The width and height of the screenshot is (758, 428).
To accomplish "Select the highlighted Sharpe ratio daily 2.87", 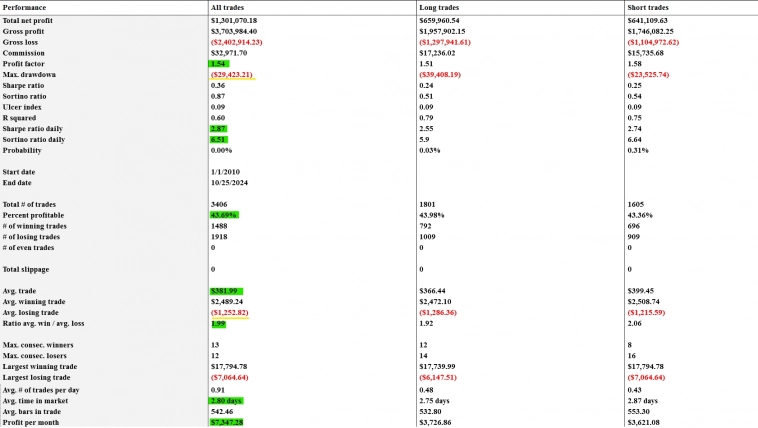I will click(219, 128).
